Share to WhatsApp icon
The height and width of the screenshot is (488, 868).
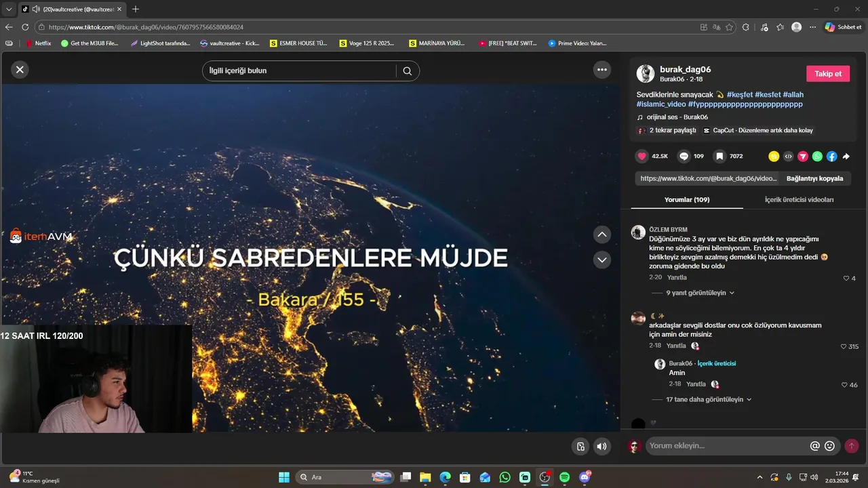coord(817,157)
